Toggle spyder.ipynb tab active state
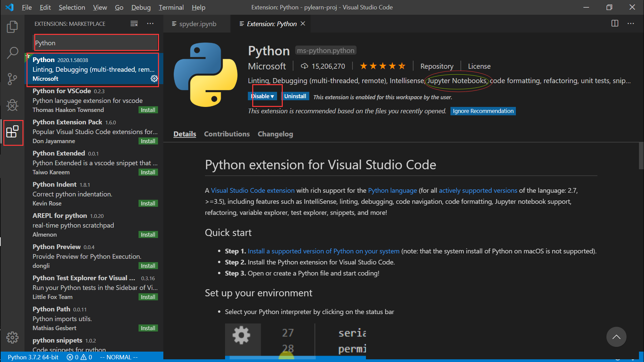This screenshot has width=644, height=362. tap(199, 24)
